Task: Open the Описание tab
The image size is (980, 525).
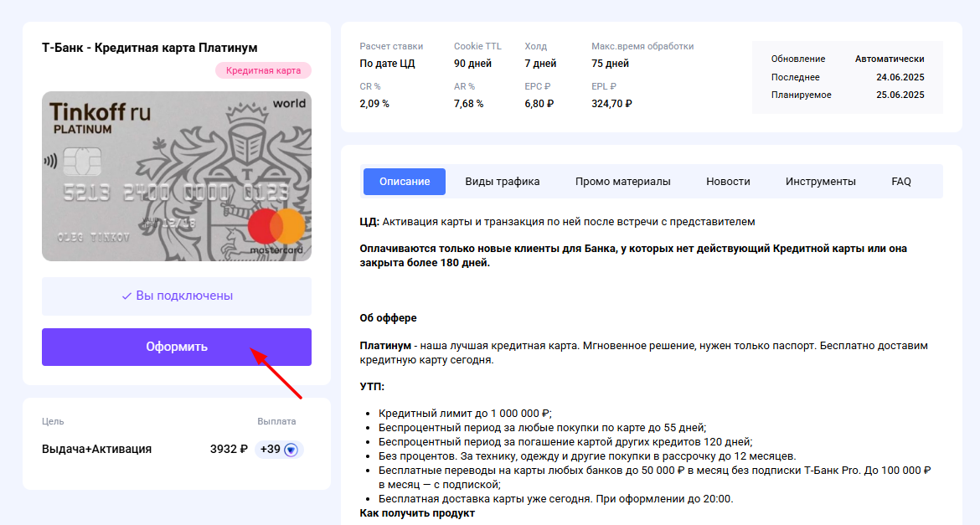Action: coord(405,181)
